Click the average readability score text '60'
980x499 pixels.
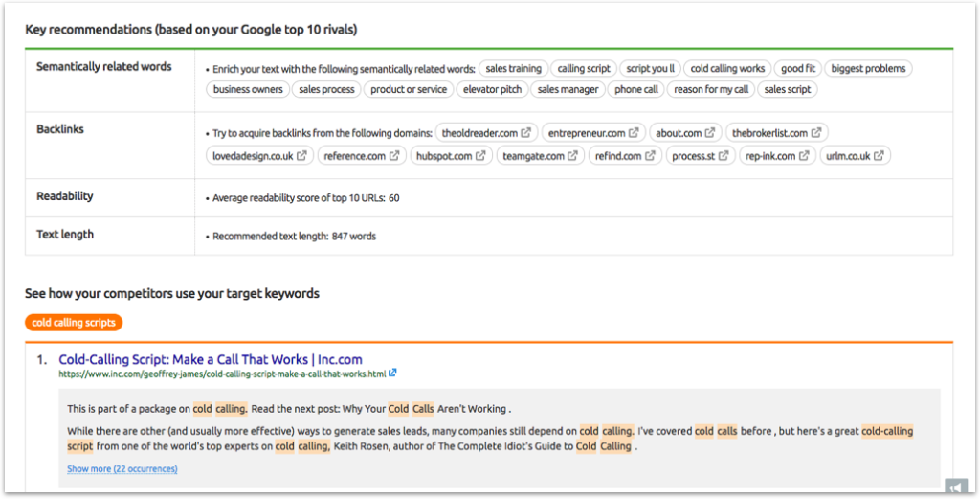[393, 198]
